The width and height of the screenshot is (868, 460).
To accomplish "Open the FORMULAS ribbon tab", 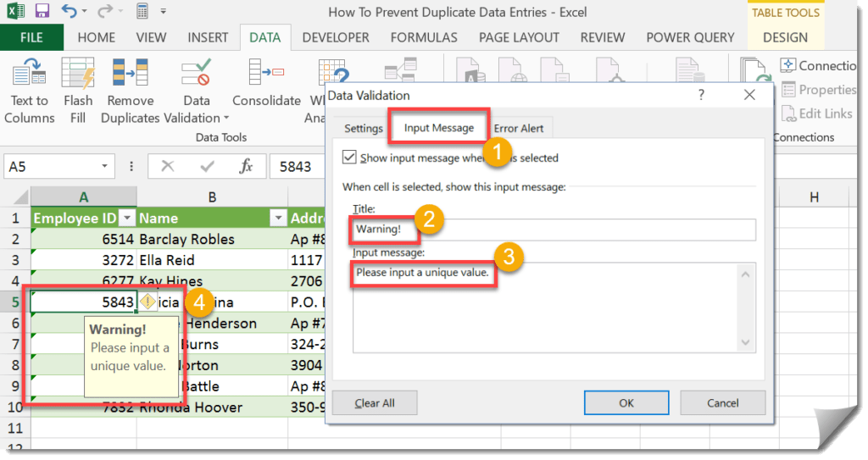I will 424,37.
